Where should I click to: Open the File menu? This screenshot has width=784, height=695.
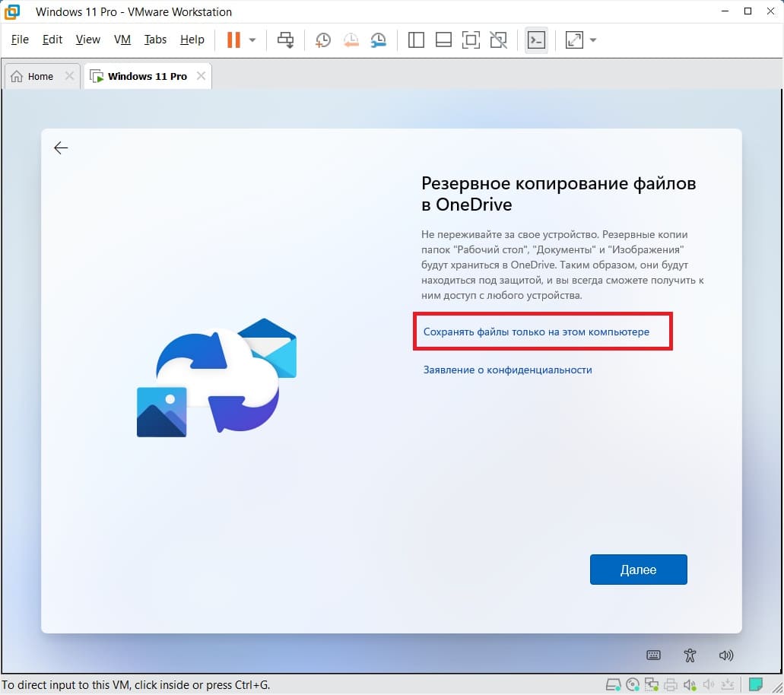click(x=20, y=40)
